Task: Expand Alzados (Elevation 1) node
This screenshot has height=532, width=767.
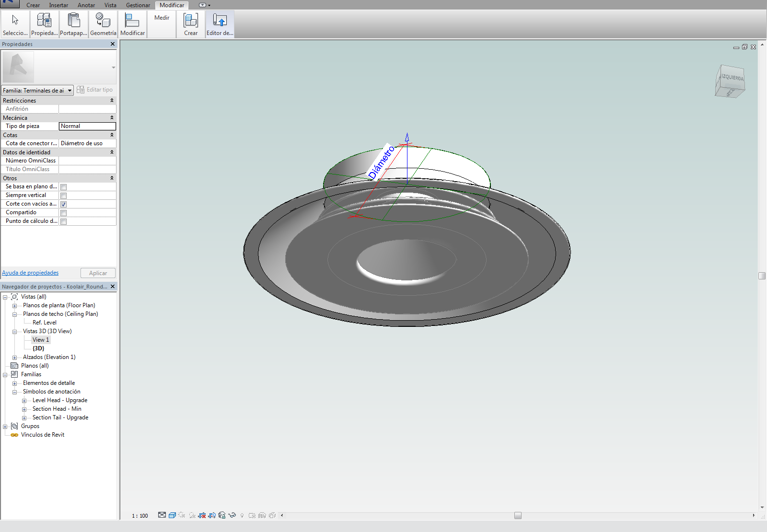Action: click(14, 358)
